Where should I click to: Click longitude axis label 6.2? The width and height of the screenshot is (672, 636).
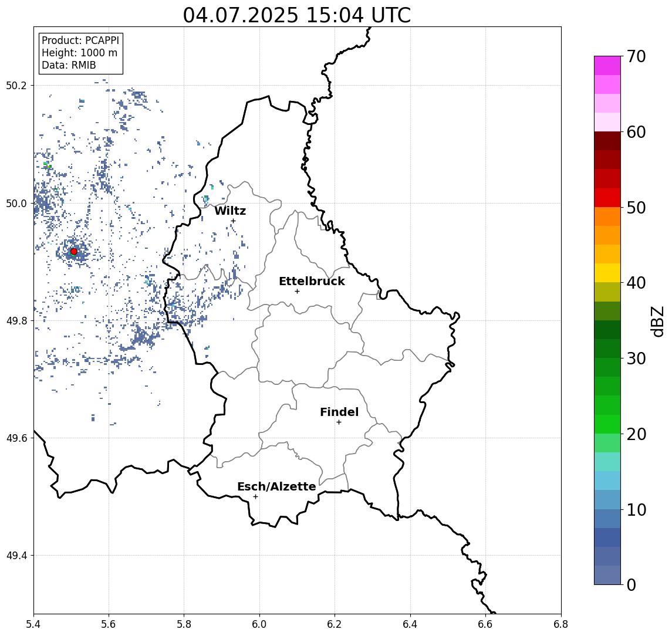click(x=335, y=624)
